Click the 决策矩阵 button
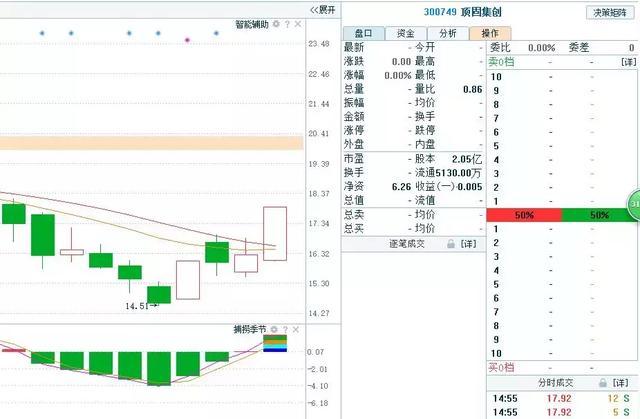This screenshot has width=640, height=419. point(610,13)
